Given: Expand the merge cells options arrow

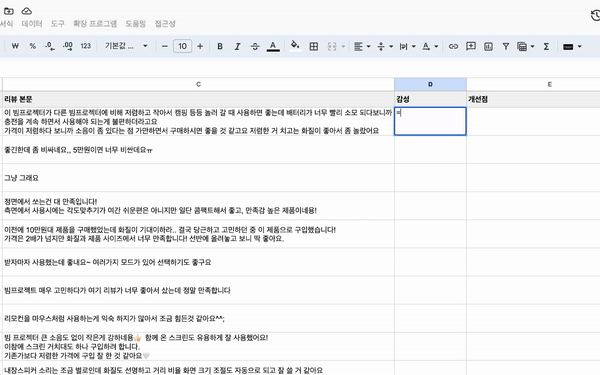Looking at the screenshot, I should tap(343, 47).
